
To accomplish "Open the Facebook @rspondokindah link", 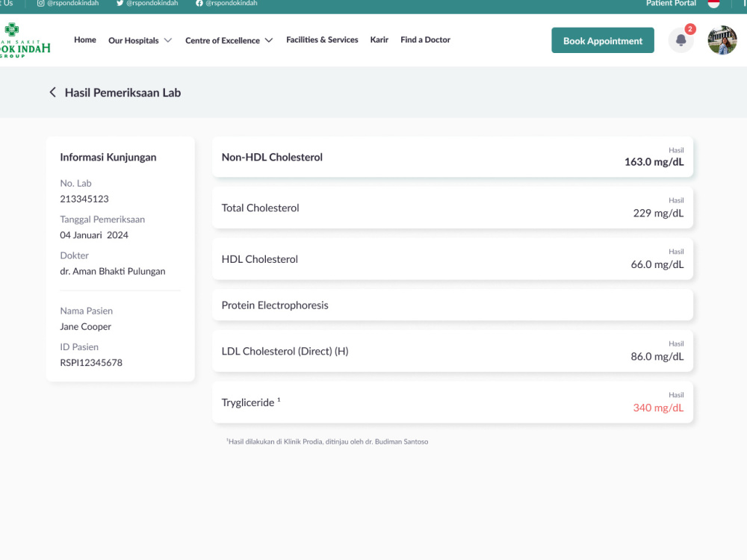I will 226,3.
